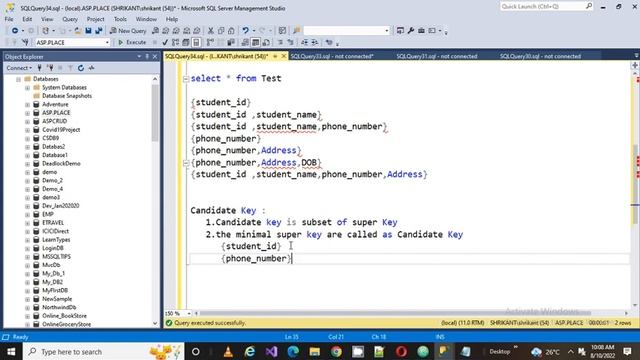The image size is (640, 360).
Task: Expand the System Databases node
Action: pyautogui.click(x=27, y=88)
